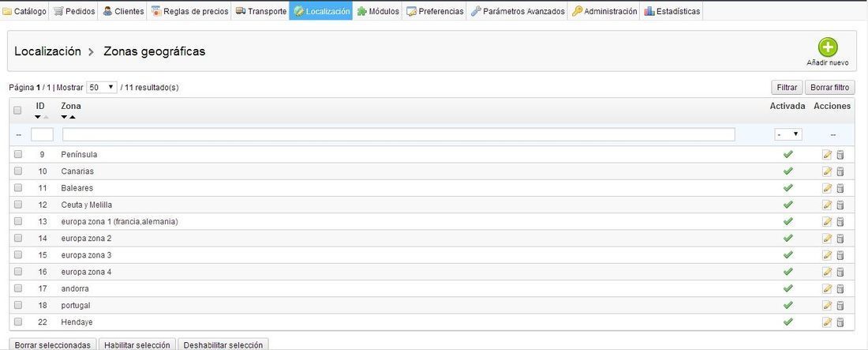Delete the Canarias zone trash icon
Screen dimensions: 868x350
(840, 171)
